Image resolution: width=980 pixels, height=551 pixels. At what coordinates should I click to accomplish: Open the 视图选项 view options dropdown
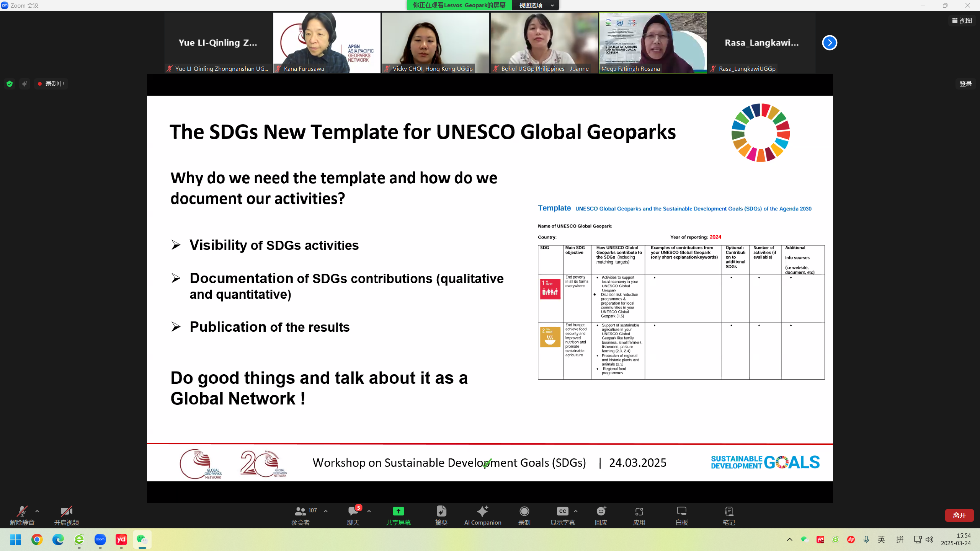point(535,5)
